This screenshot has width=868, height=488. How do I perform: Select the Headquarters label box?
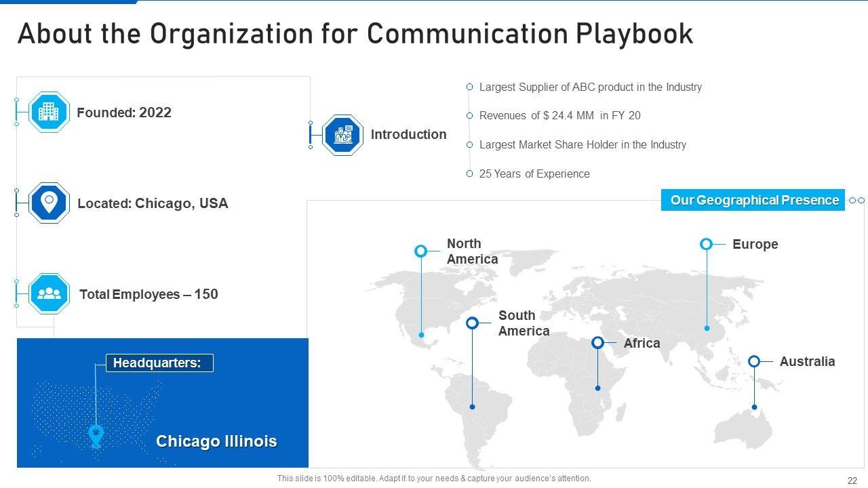coord(159,363)
